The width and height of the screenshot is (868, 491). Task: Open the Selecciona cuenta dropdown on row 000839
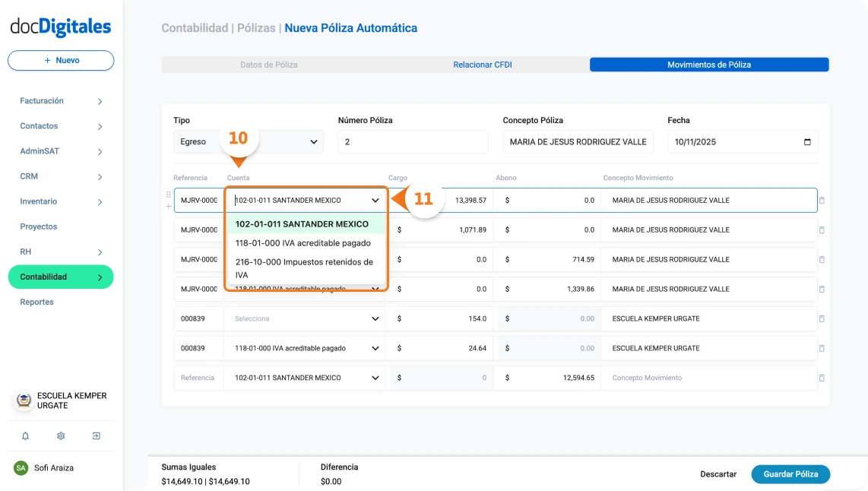303,318
